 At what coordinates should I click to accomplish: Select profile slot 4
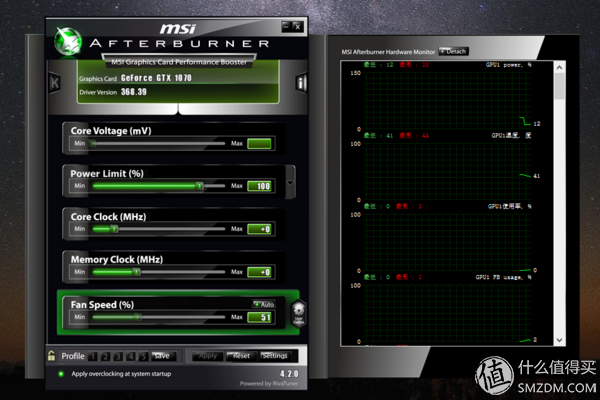coord(130,356)
